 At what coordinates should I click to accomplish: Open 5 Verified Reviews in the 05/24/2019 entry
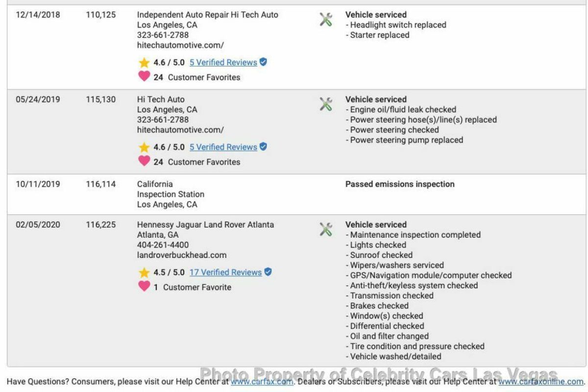(x=223, y=147)
